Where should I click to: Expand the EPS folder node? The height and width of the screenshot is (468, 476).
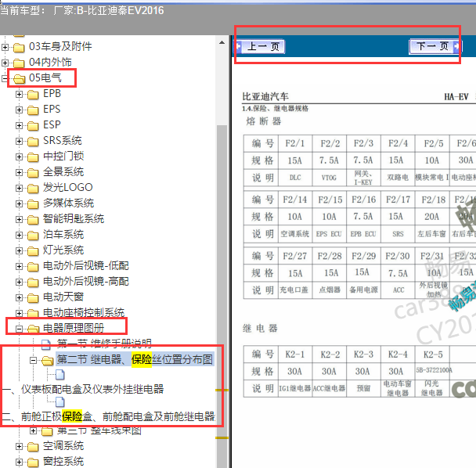coord(19,110)
